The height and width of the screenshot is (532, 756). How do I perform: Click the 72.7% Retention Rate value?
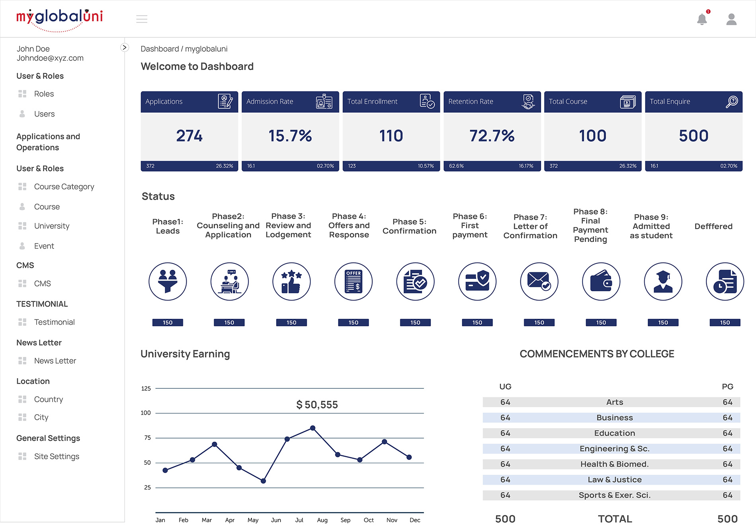492,136
